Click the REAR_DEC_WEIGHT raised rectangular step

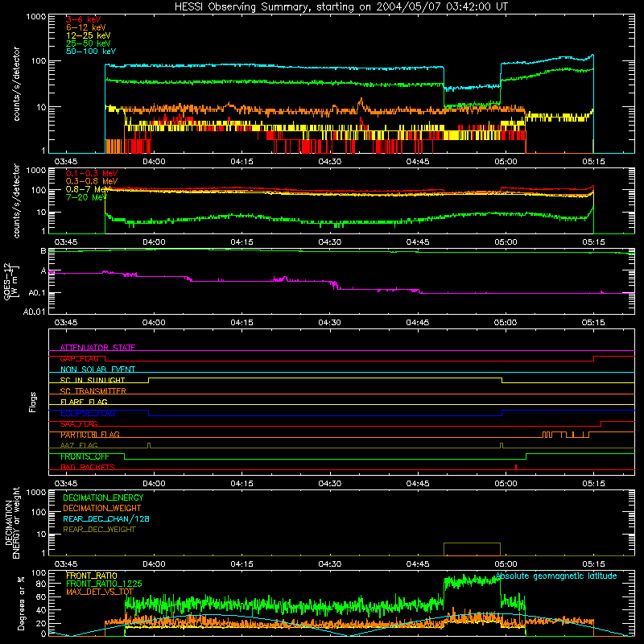(472, 549)
